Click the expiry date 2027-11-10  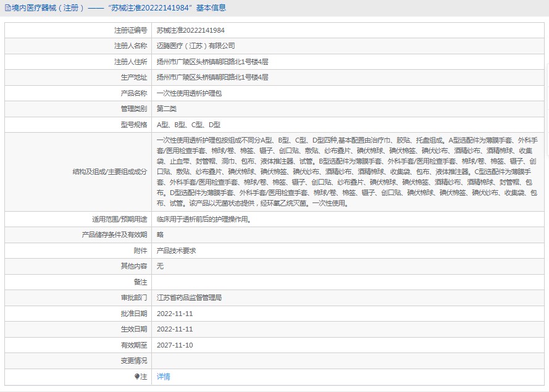click(x=175, y=345)
